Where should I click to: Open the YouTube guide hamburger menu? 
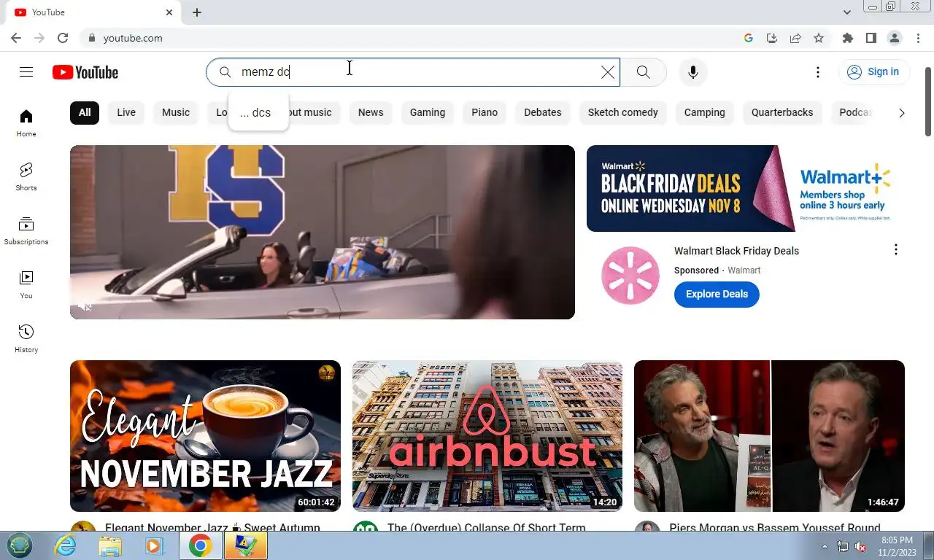[x=26, y=71]
